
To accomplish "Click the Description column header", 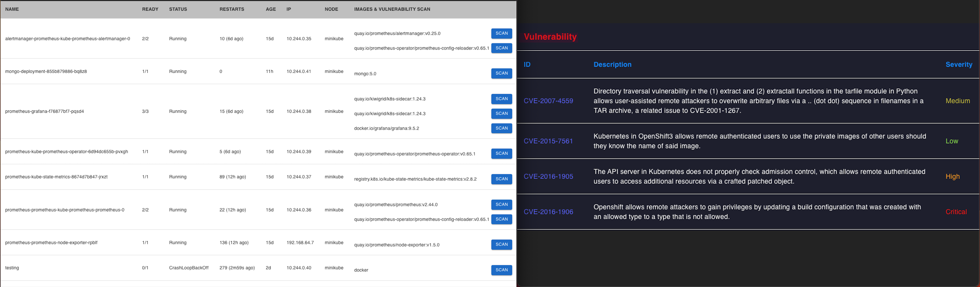I will pyautogui.click(x=612, y=64).
